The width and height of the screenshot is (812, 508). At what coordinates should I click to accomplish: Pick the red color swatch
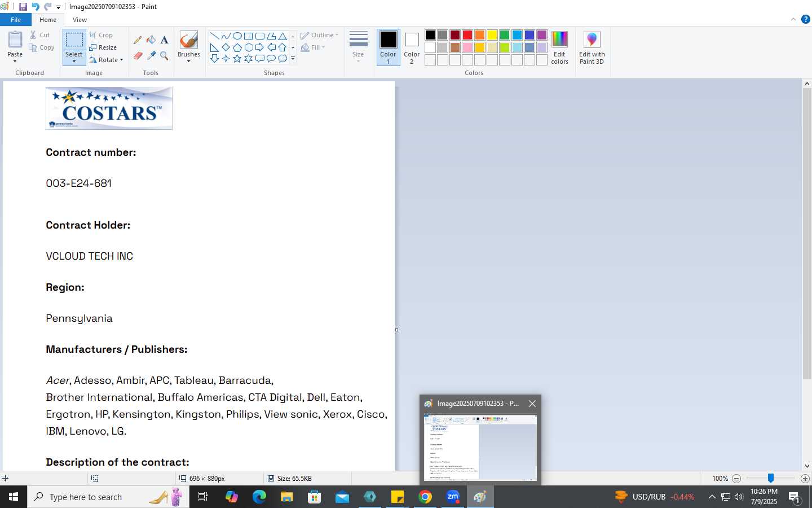click(x=467, y=35)
